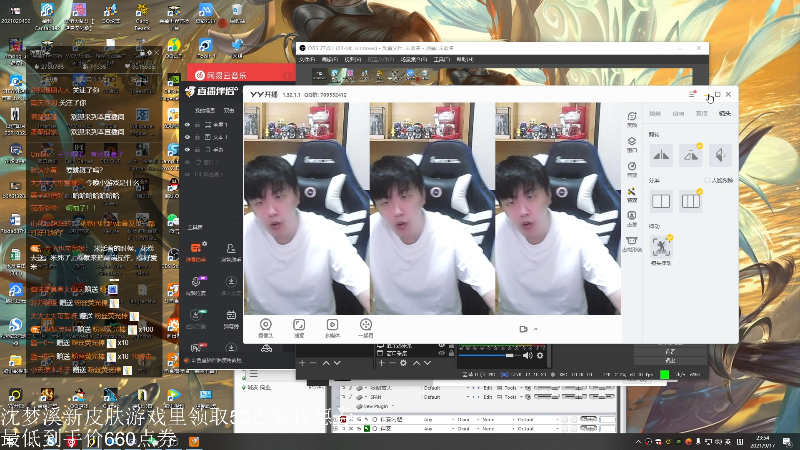This screenshot has height=450, width=800.
Task: Open the YY开播 hamburger menu
Action: tap(692, 94)
